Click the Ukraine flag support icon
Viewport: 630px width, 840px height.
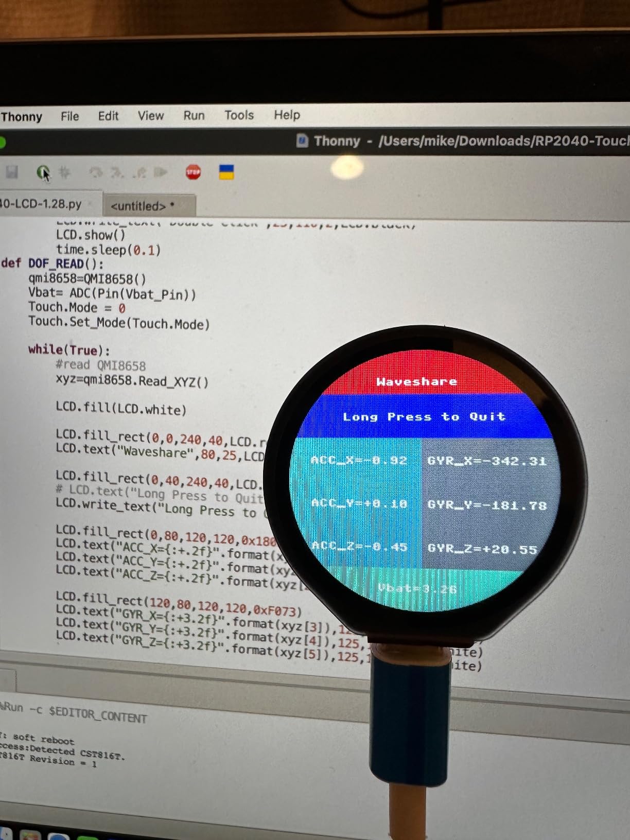[x=226, y=172]
